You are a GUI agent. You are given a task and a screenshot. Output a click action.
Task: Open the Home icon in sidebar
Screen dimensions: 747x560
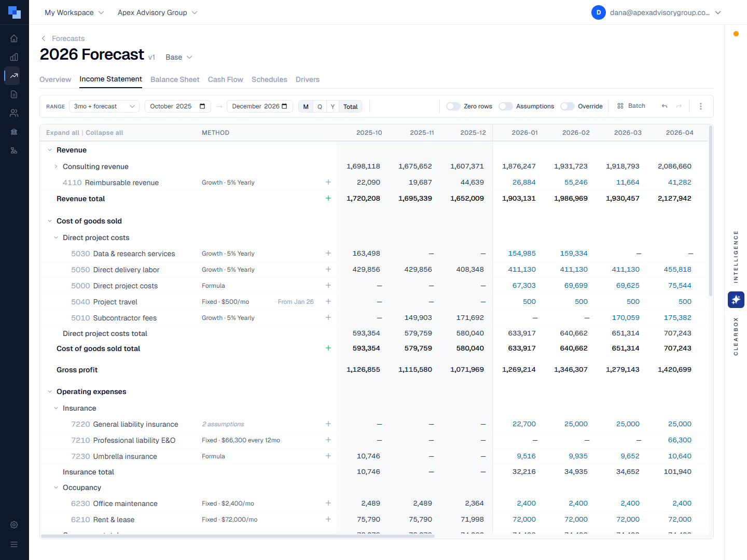(x=14, y=38)
